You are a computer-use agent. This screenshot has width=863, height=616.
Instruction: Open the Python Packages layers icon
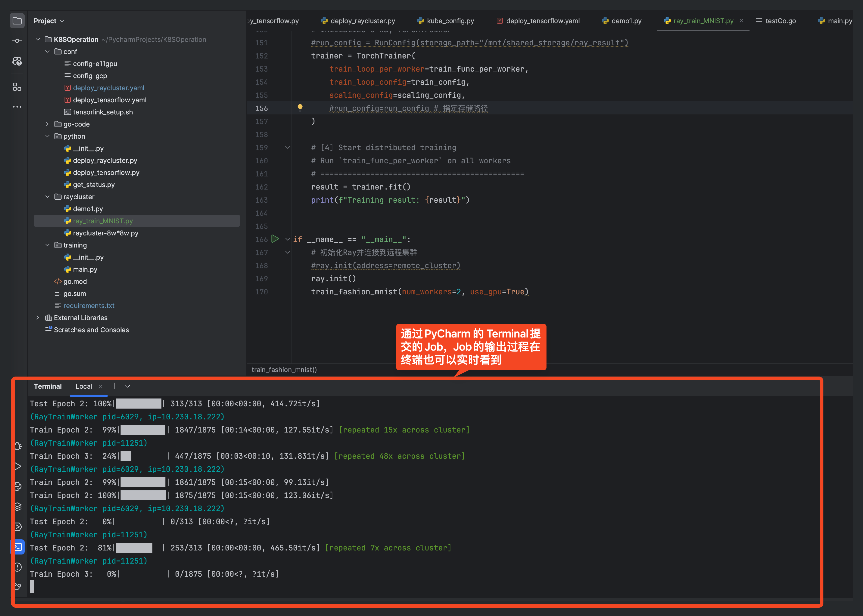point(18,507)
